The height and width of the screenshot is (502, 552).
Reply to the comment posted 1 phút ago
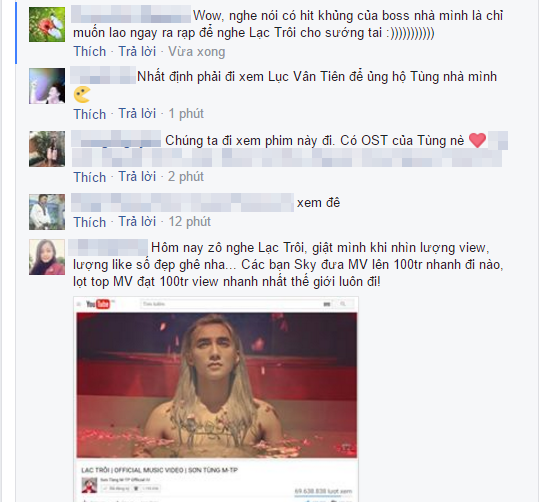[x=137, y=114]
